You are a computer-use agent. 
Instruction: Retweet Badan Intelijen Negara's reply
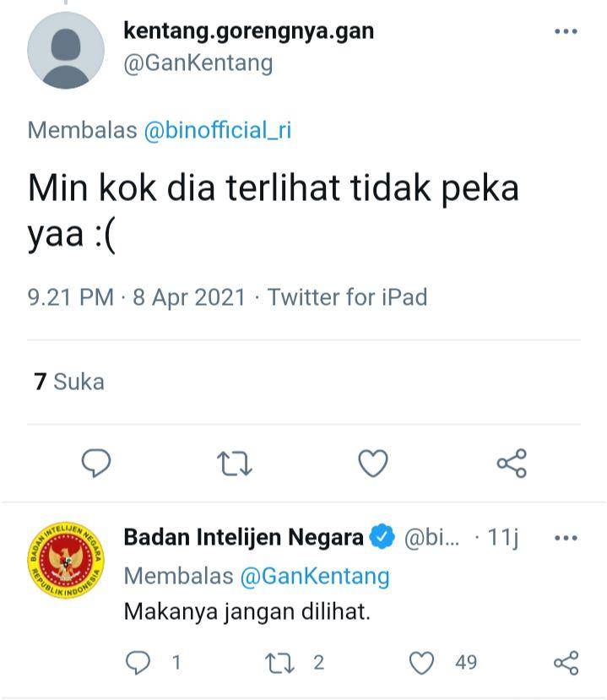click(279, 663)
